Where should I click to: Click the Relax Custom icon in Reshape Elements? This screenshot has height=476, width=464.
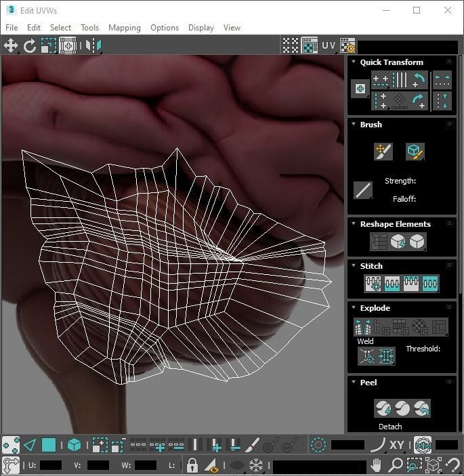coord(417,242)
